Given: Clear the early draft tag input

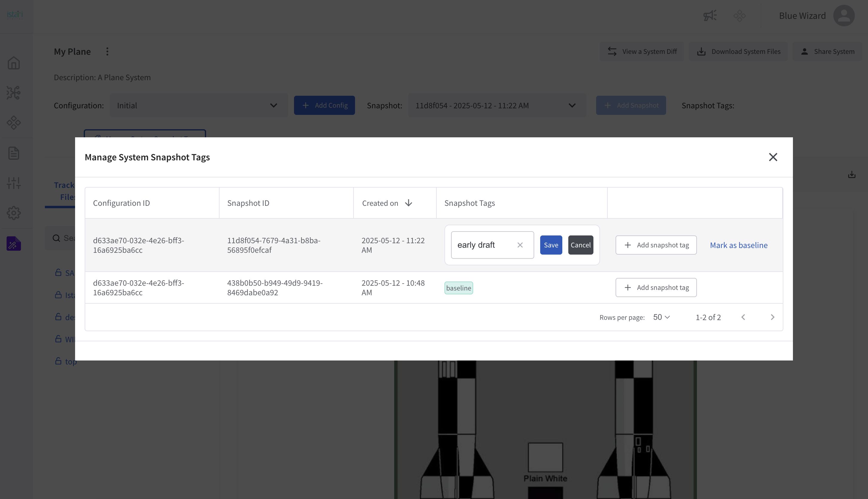Looking at the screenshot, I should [520, 245].
